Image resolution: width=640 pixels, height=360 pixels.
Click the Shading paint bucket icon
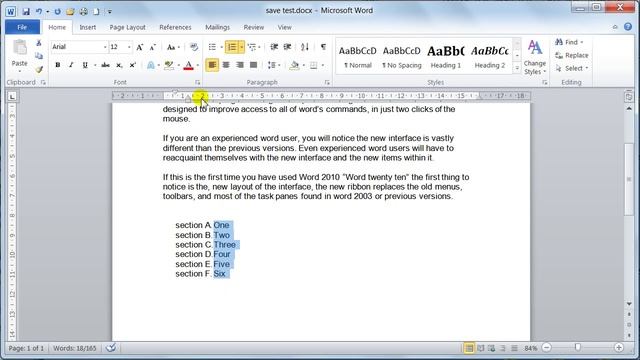(x=293, y=65)
